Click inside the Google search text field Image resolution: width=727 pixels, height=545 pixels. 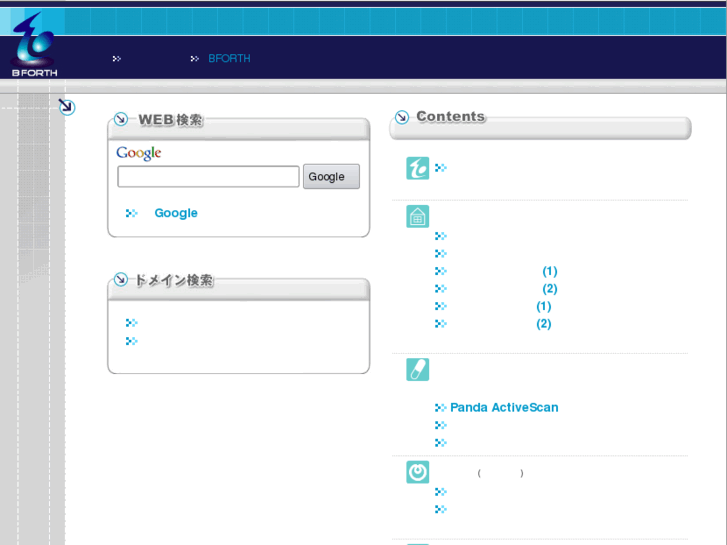point(208,177)
